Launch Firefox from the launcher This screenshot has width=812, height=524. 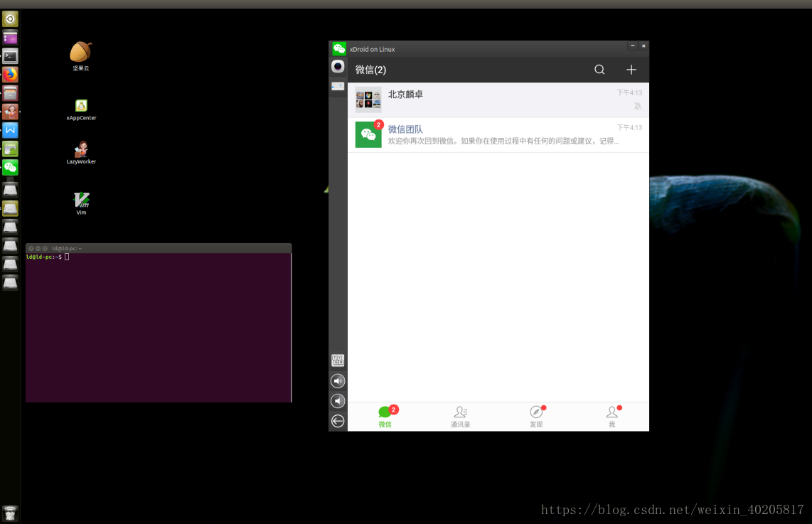click(x=11, y=75)
